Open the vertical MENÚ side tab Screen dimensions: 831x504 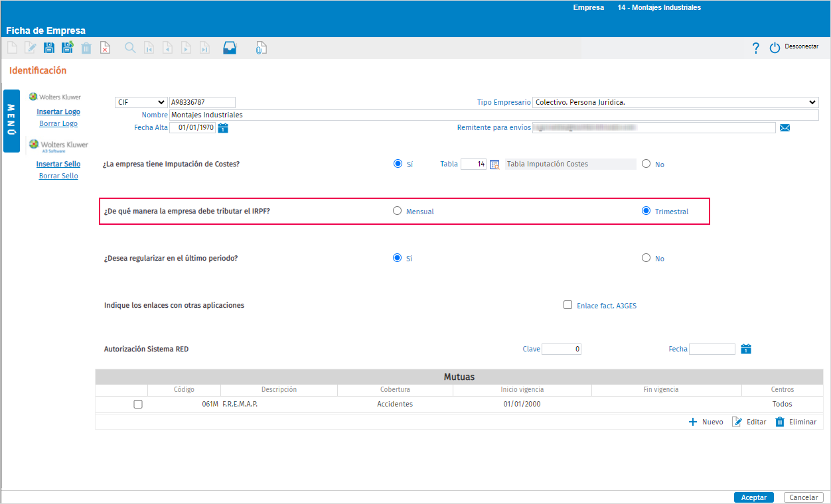[11, 121]
